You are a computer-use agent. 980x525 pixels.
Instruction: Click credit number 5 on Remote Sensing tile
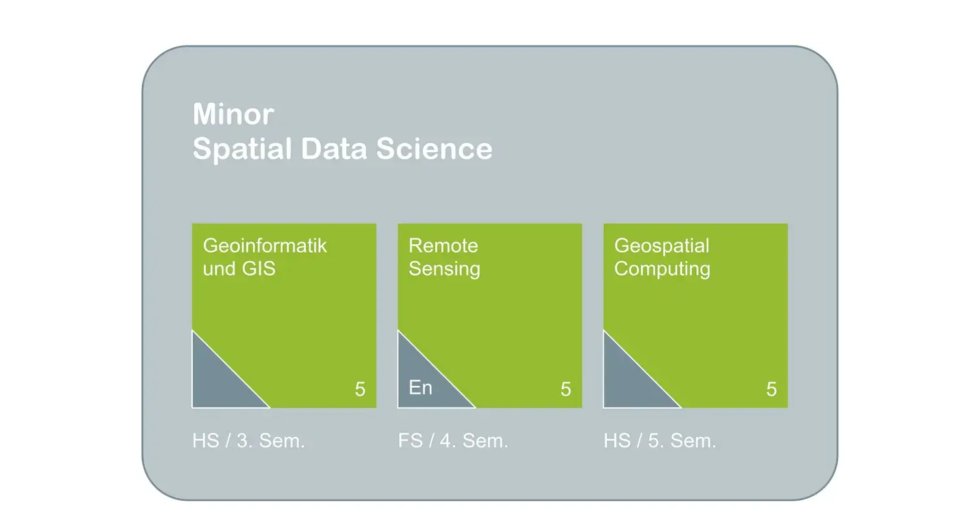point(566,390)
